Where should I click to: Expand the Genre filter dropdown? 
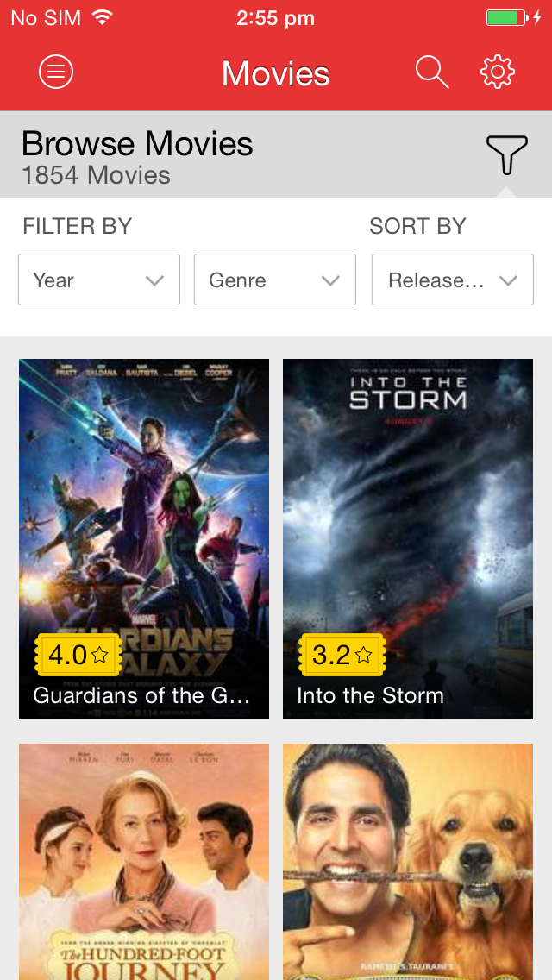(274, 280)
